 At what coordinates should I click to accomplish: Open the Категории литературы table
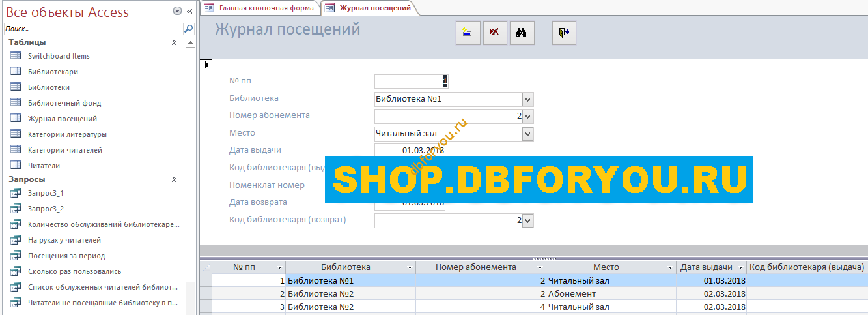point(67,134)
